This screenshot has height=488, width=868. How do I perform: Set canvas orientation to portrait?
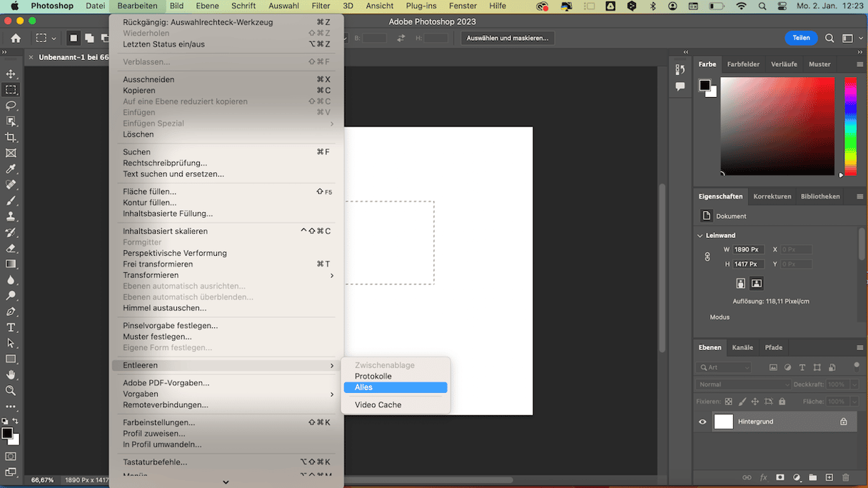click(x=741, y=283)
